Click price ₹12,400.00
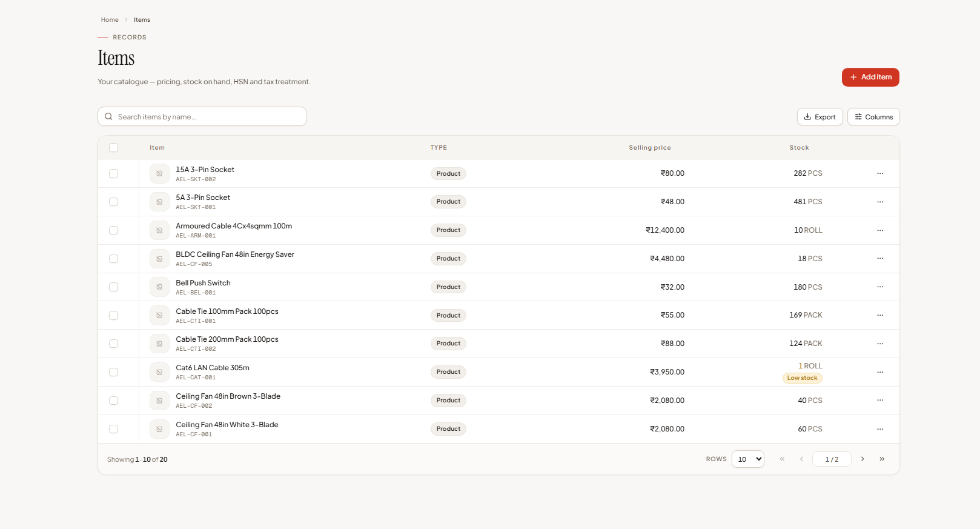The image size is (980, 529). (665, 230)
